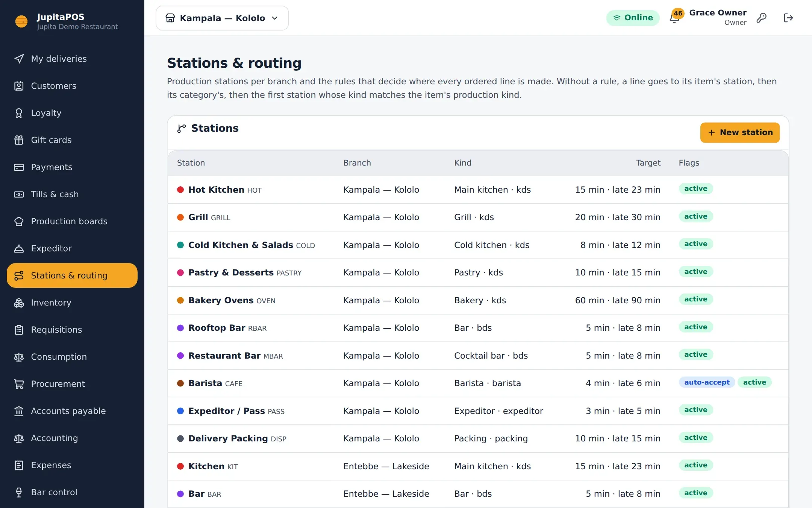Click the My deliveries paper-plane icon
The height and width of the screenshot is (508, 812).
tap(19, 59)
